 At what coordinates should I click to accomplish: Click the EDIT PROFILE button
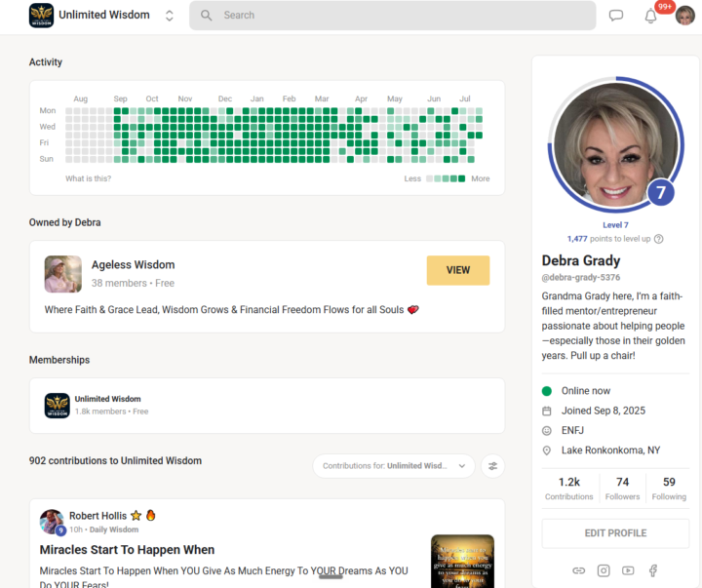coord(615,533)
